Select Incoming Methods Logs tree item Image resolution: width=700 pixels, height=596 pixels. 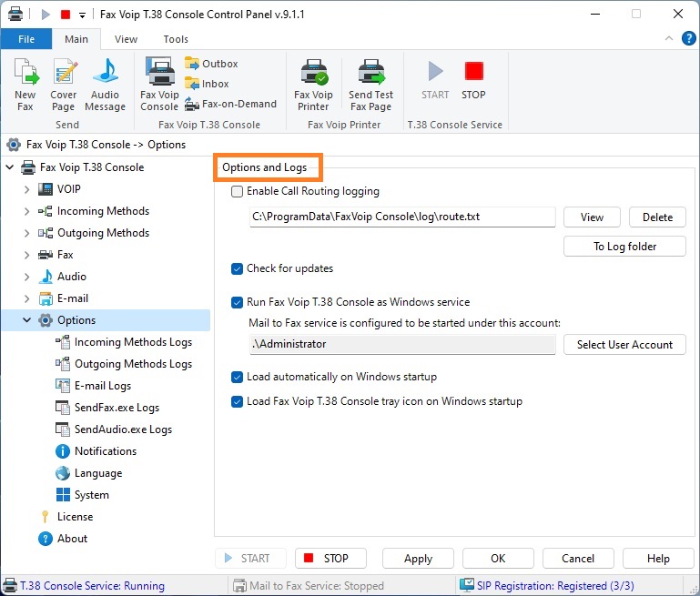(124, 342)
